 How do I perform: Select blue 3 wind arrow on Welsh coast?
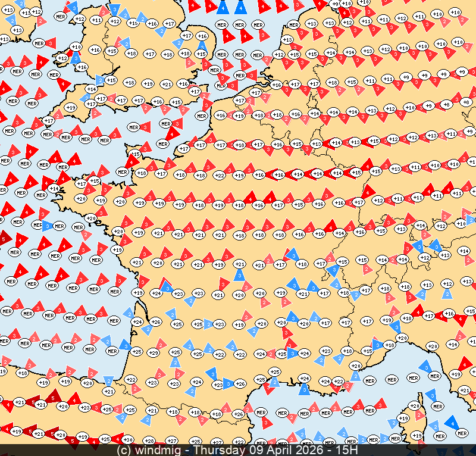pyautogui.click(x=76, y=58)
